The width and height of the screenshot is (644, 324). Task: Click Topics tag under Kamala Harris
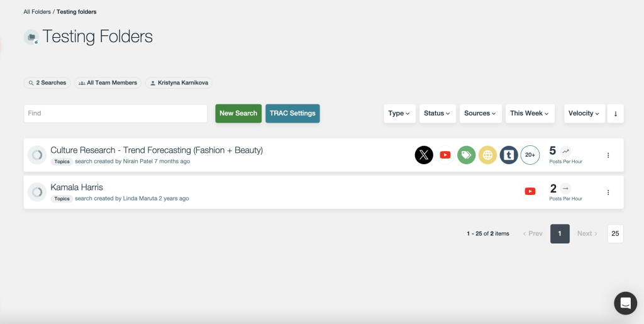[62, 199]
